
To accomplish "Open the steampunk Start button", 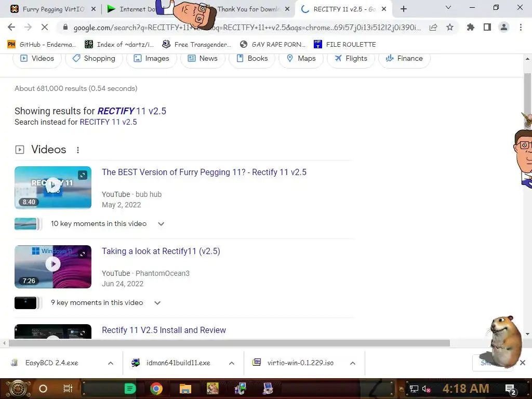I will [x=18, y=389].
